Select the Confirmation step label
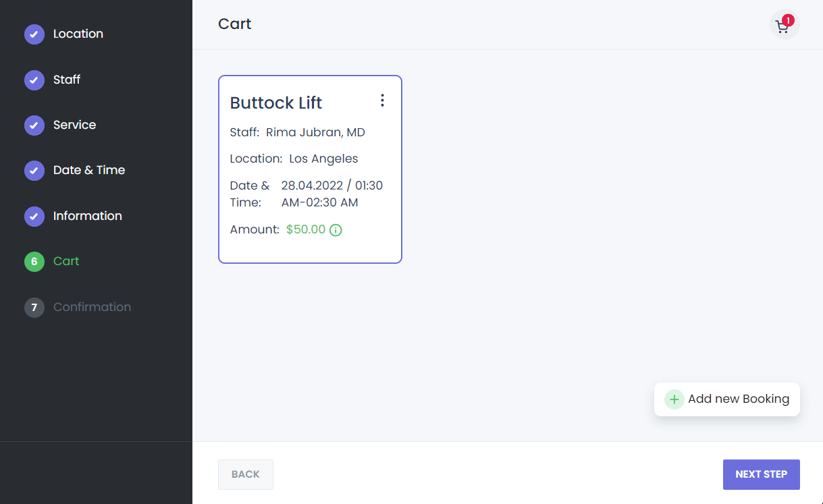Viewport: 823px width, 504px height. click(92, 307)
